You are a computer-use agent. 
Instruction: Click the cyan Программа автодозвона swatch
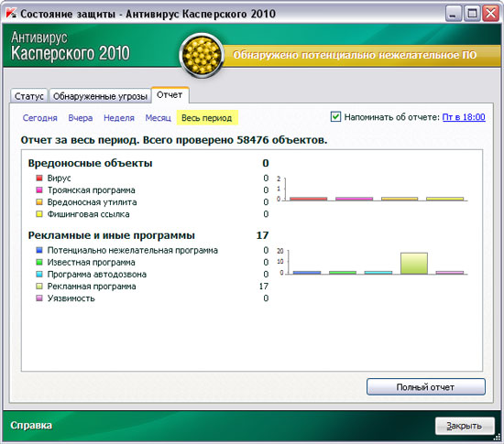[39, 274]
